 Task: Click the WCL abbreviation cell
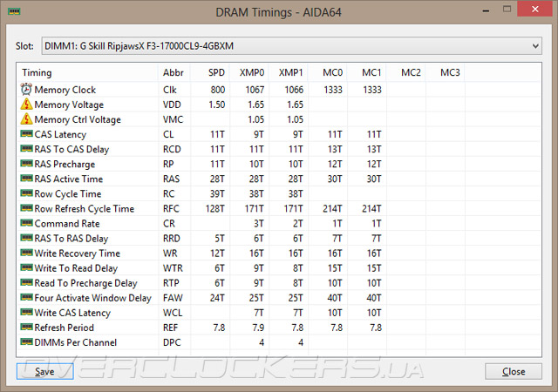pos(173,313)
